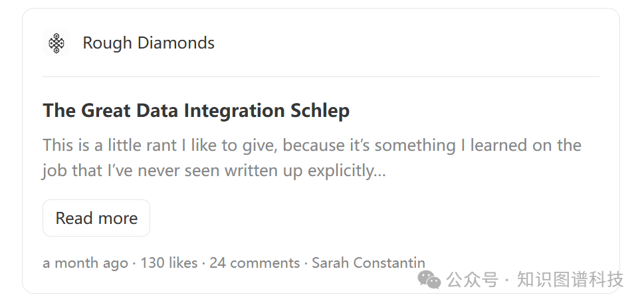Click the horizontal divider under the header
This screenshot has width=644, height=305.
[x=321, y=77]
